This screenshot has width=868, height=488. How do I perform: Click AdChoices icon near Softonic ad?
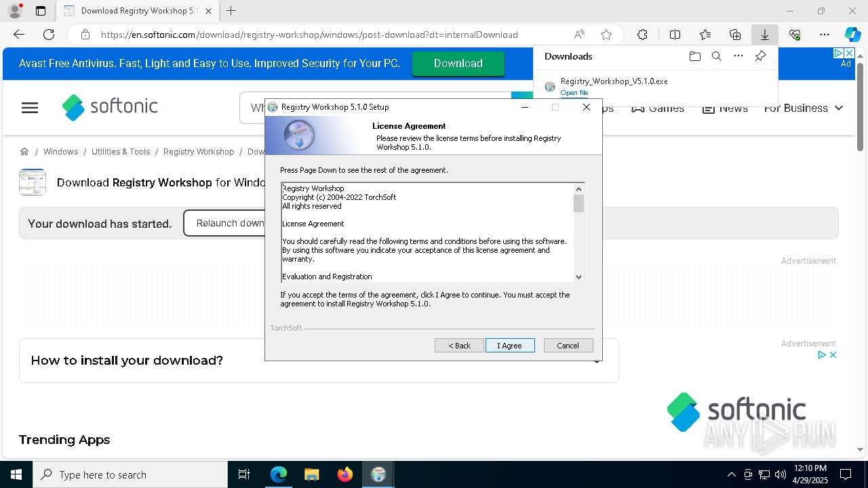821,354
